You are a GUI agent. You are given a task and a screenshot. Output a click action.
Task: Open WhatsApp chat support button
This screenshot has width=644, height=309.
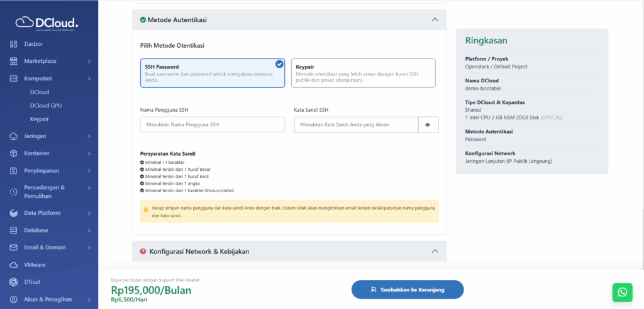point(621,292)
